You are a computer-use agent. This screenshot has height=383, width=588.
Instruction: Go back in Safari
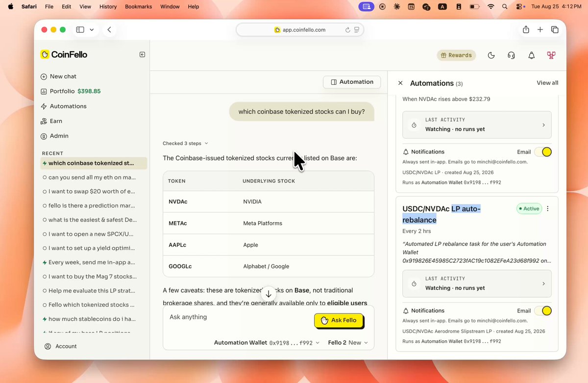pyautogui.click(x=109, y=29)
